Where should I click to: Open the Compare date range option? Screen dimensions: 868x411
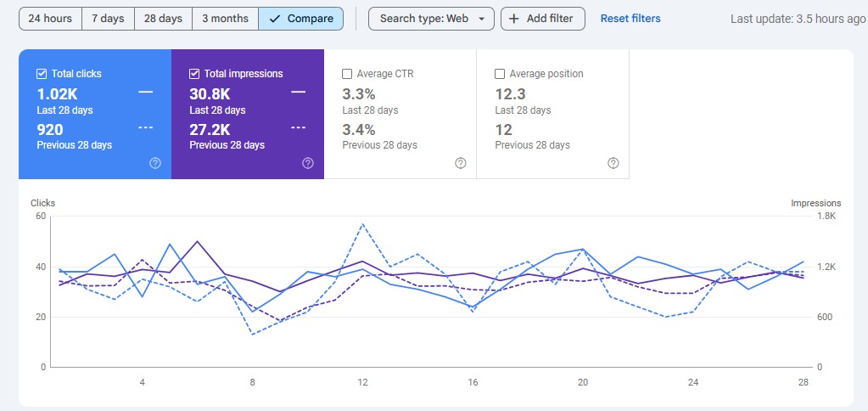301,19
